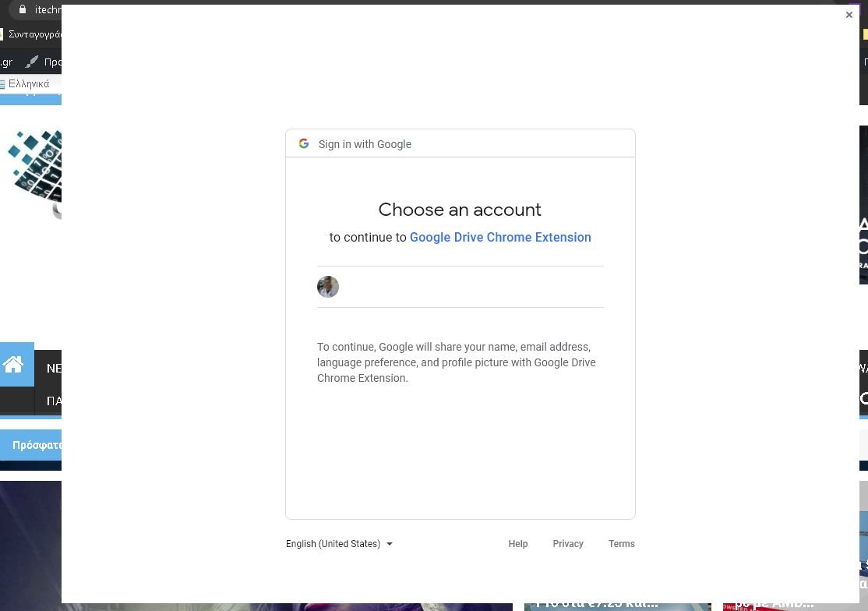
Task: Open the NEA menu item in the navbar
Action: pyautogui.click(x=55, y=368)
